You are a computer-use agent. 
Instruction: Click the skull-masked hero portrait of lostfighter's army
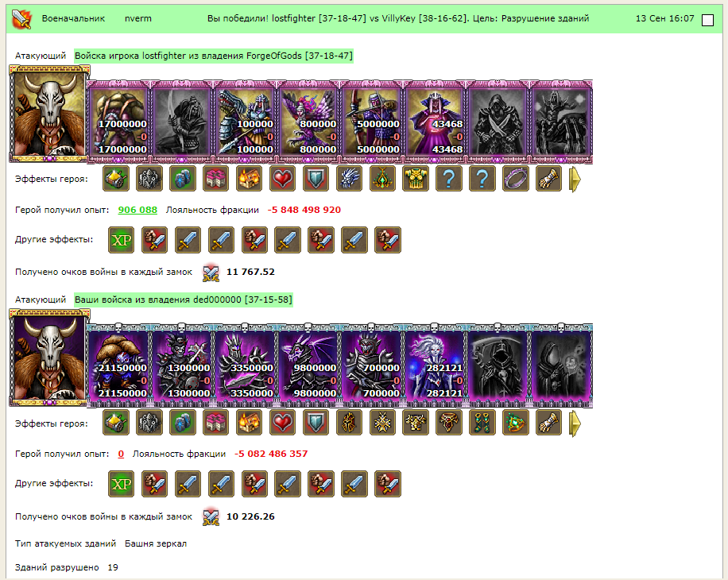[x=49, y=114]
